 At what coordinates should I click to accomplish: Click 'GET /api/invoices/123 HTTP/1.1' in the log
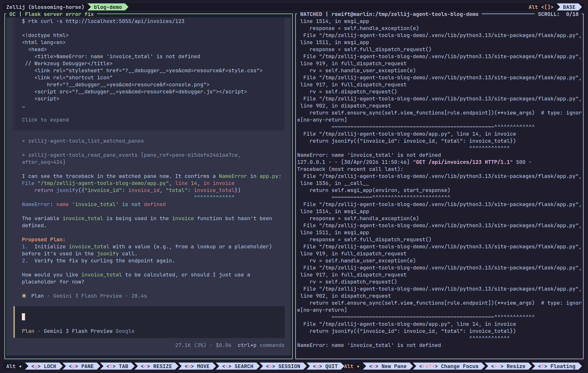(463, 162)
